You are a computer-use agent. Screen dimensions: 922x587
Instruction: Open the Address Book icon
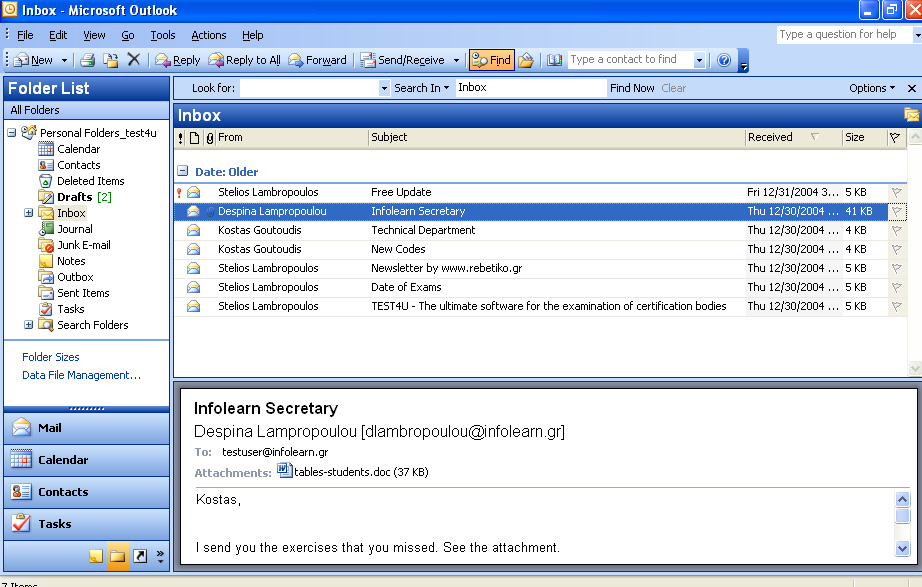554,59
